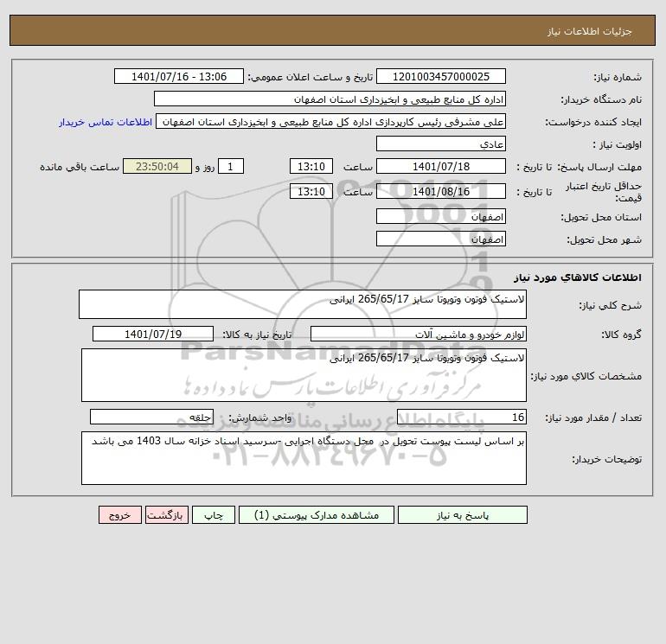This screenshot has width=666, height=644.
Task: Click the need date field 1401/07/19
Action: (153, 334)
